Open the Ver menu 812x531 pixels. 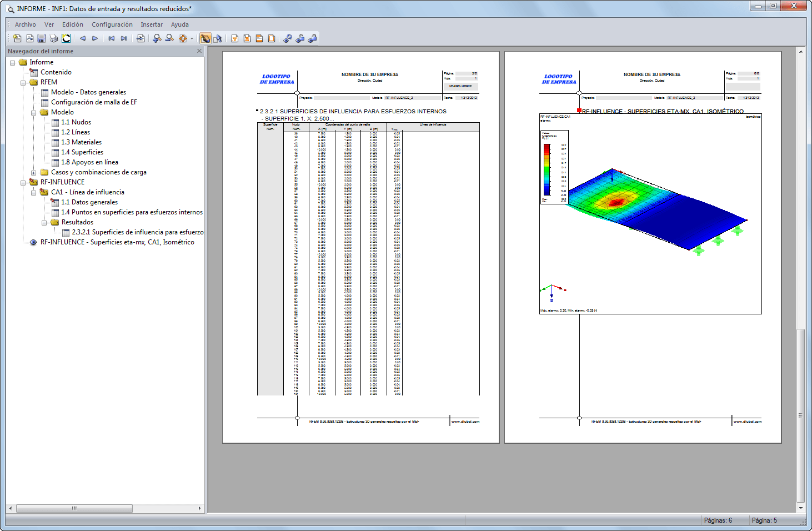click(49, 24)
